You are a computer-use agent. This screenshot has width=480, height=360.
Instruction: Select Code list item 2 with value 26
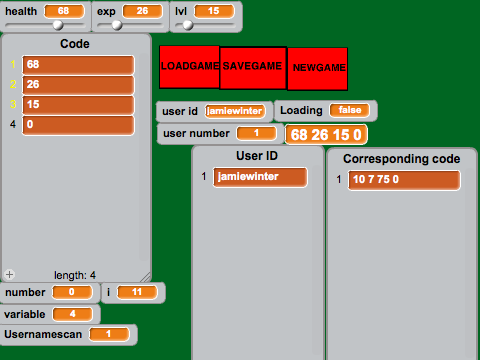(x=78, y=85)
